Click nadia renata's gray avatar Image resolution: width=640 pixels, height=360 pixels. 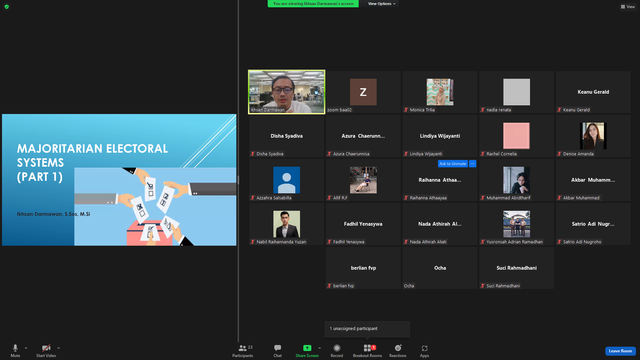click(x=516, y=92)
